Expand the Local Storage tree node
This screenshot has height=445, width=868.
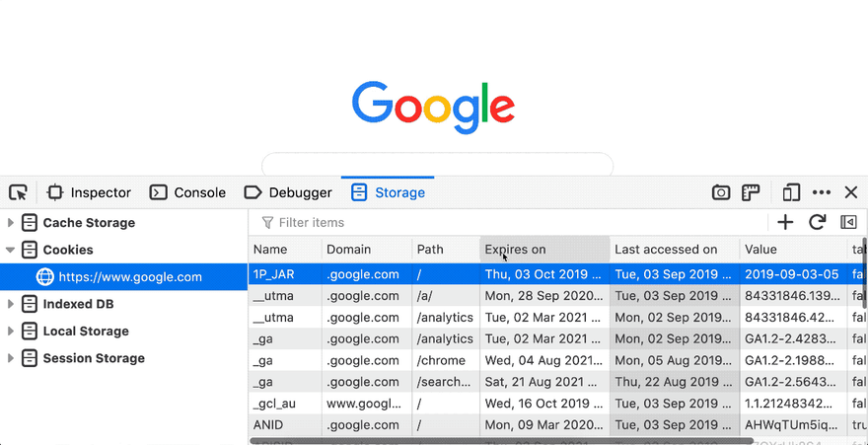(10, 331)
